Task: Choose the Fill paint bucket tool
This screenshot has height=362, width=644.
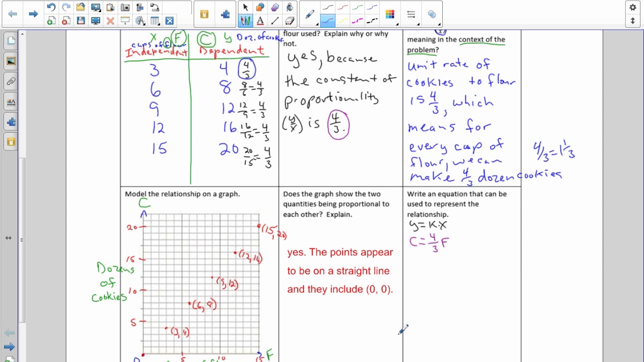Action: click(x=289, y=7)
